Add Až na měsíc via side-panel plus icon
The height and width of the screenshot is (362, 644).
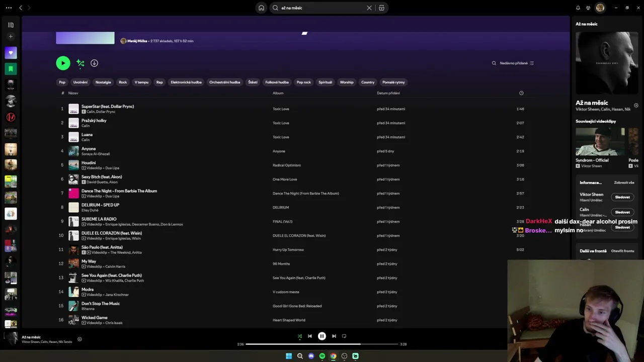point(636,106)
